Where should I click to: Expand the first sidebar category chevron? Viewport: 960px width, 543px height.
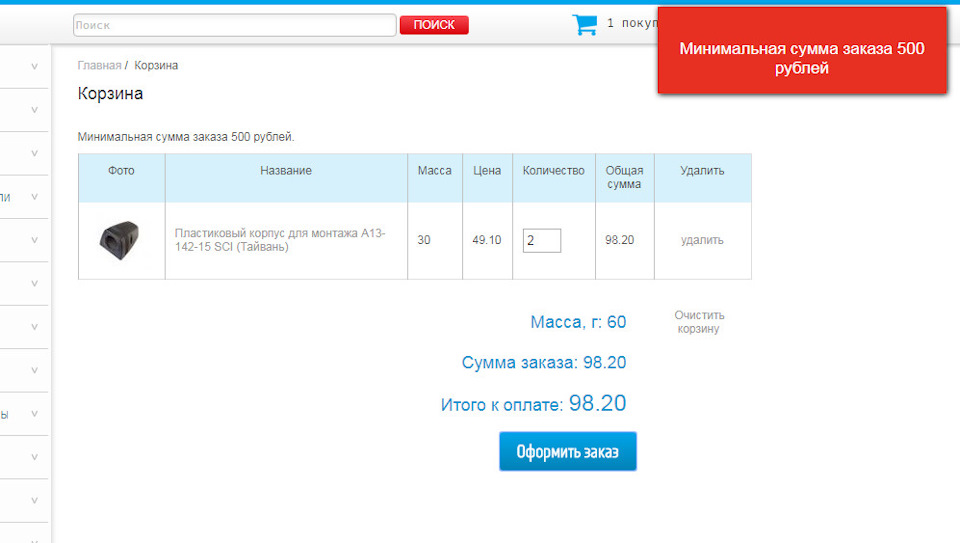(34, 67)
